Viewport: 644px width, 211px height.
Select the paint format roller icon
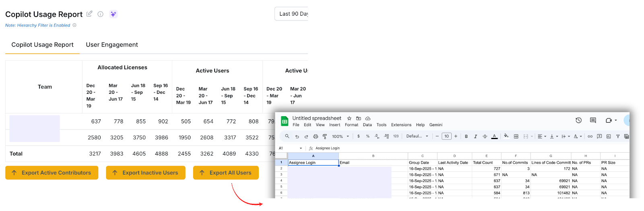pyautogui.click(x=324, y=137)
